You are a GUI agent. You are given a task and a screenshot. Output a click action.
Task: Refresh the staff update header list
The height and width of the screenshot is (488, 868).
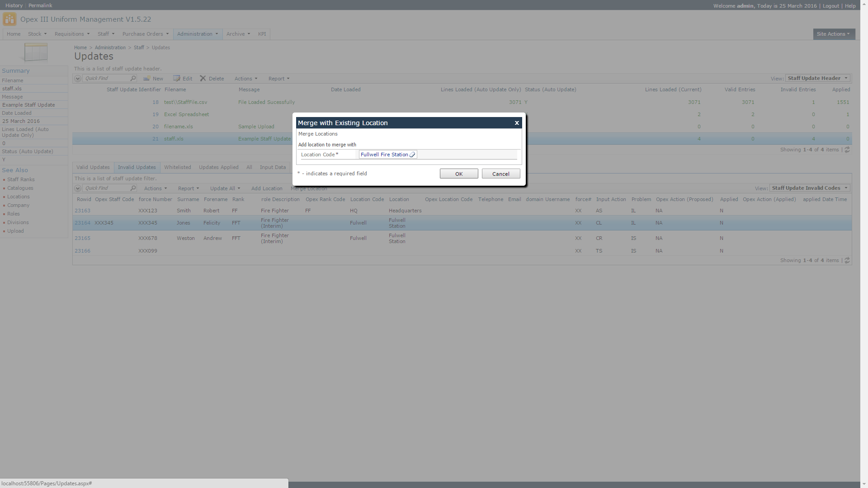(x=847, y=150)
